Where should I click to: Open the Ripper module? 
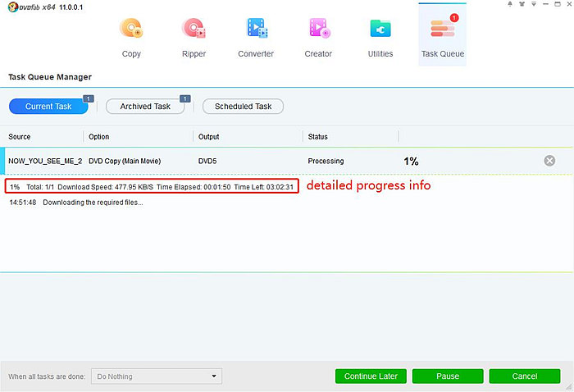pyautogui.click(x=194, y=38)
